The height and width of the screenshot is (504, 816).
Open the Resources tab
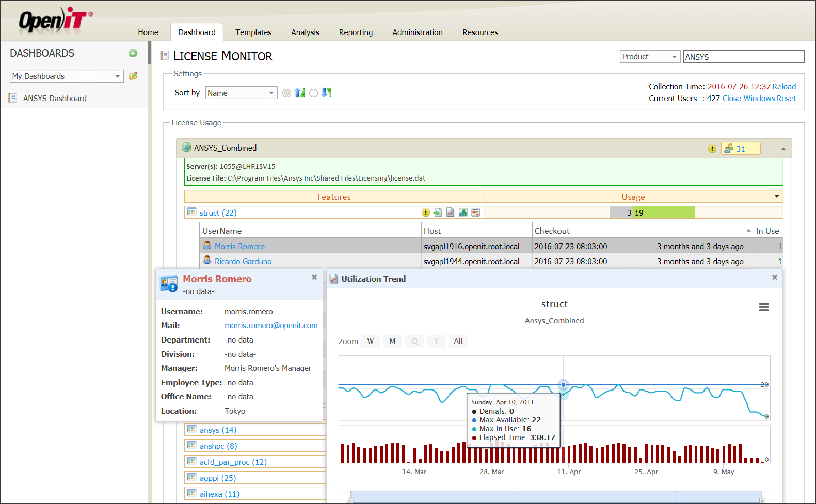point(480,32)
